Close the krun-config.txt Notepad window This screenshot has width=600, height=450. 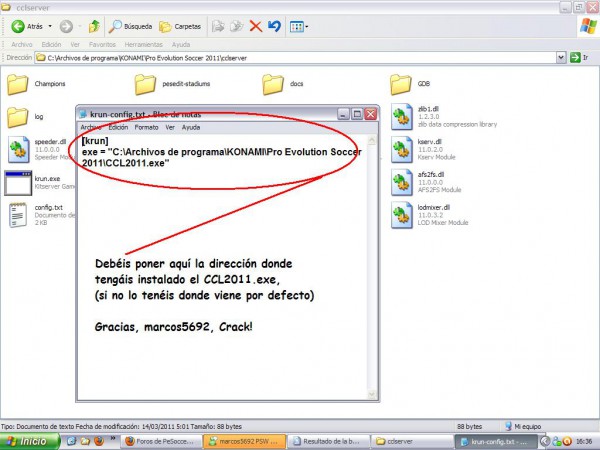(370, 114)
